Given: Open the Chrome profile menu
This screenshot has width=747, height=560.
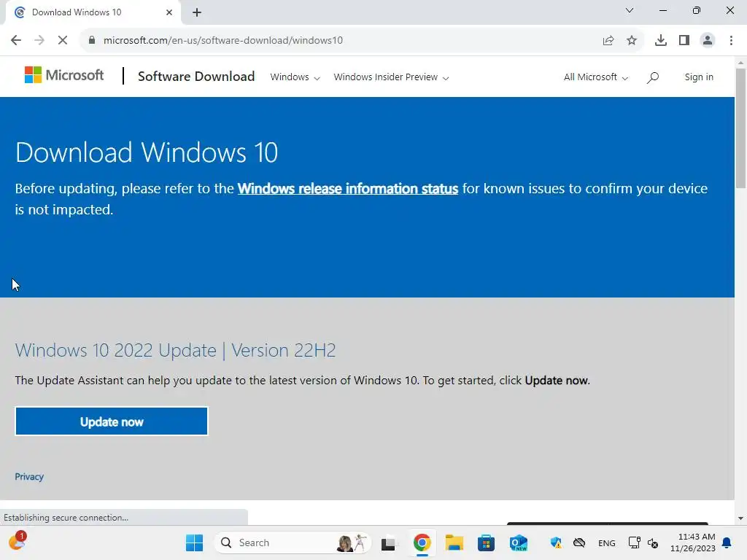Looking at the screenshot, I should [x=708, y=40].
